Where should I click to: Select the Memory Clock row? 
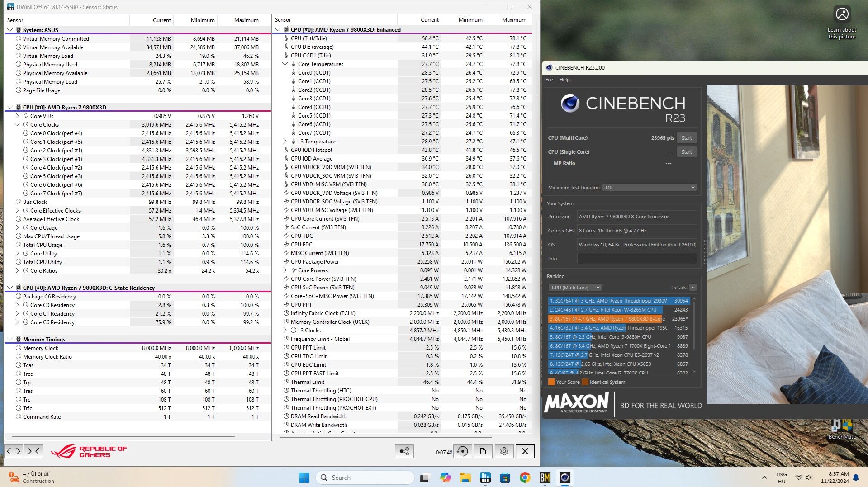[x=138, y=348]
